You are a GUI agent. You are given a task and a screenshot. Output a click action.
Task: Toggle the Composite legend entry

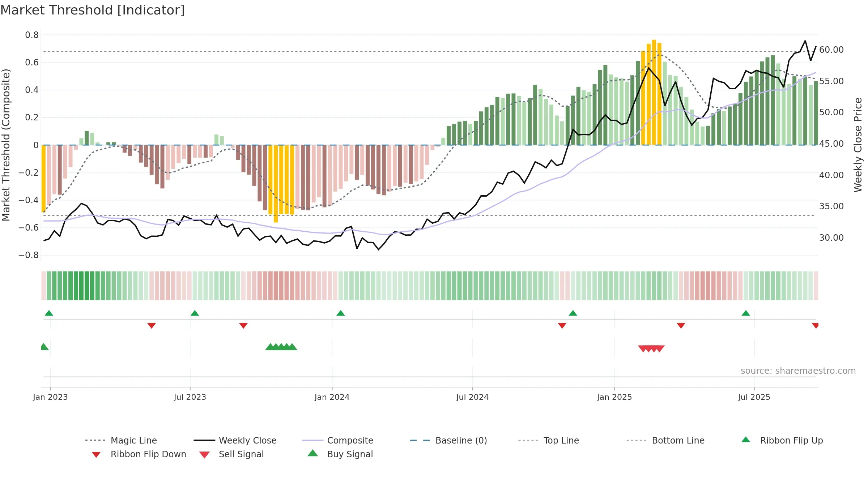click(x=337, y=440)
